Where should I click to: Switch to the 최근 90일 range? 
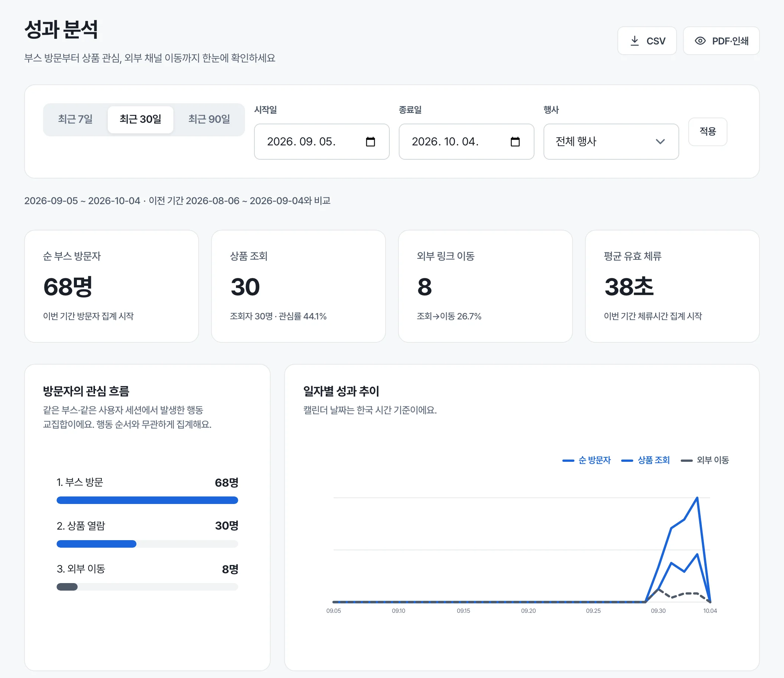pos(209,119)
